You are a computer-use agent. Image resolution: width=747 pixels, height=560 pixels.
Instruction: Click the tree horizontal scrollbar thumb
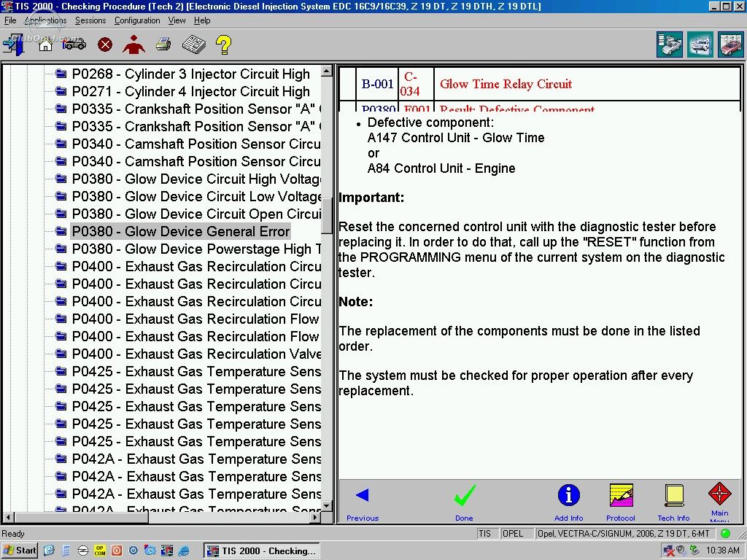coord(80,517)
